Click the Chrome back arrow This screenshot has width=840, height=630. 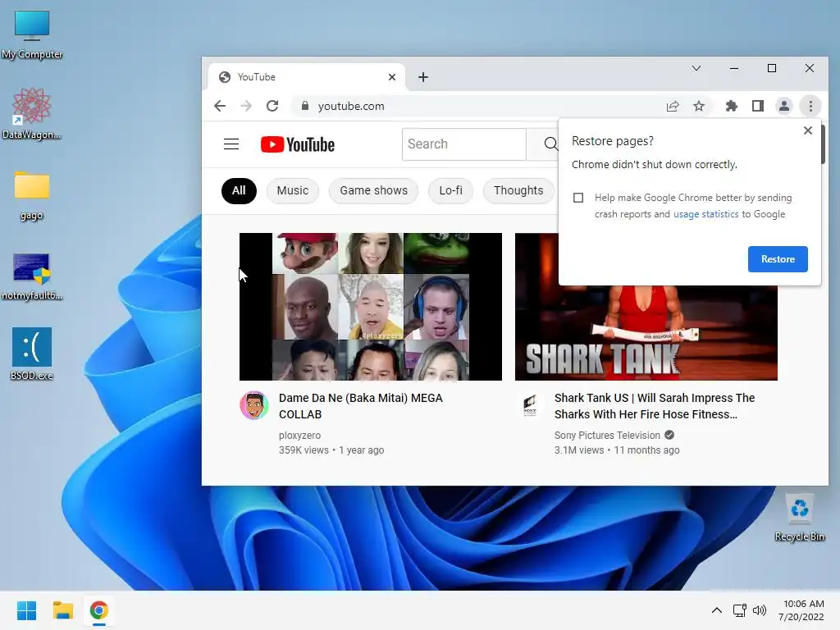point(220,106)
